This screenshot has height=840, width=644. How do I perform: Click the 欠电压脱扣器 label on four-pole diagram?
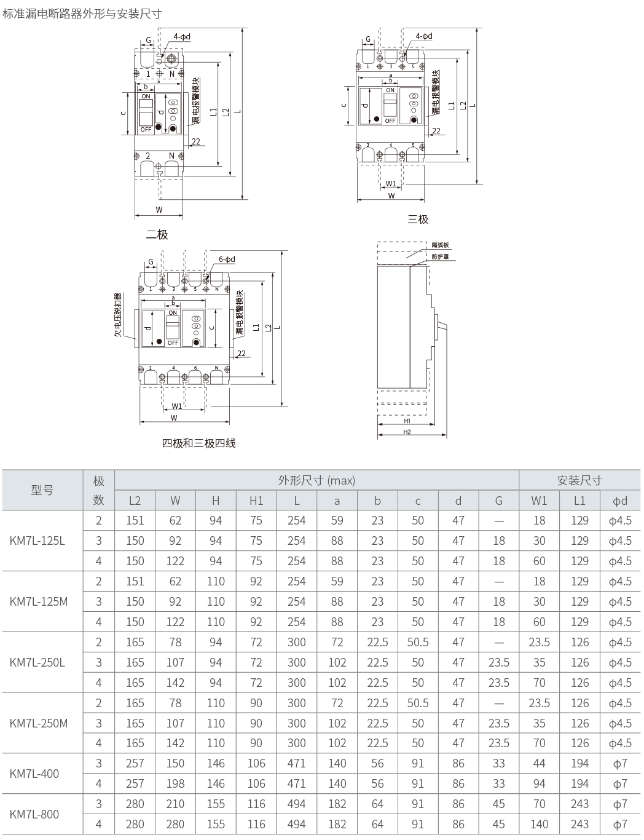pyautogui.click(x=117, y=315)
